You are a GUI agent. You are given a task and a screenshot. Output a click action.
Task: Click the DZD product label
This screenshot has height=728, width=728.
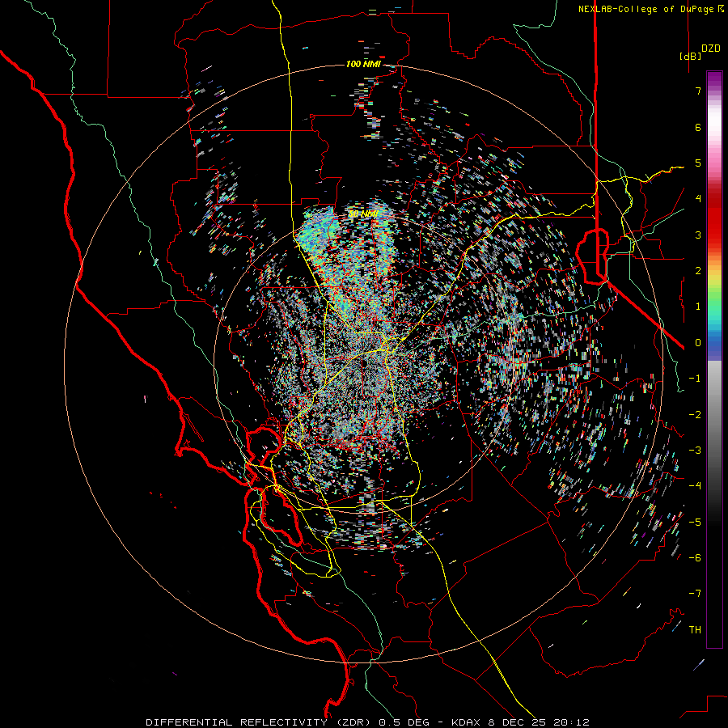[711, 49]
